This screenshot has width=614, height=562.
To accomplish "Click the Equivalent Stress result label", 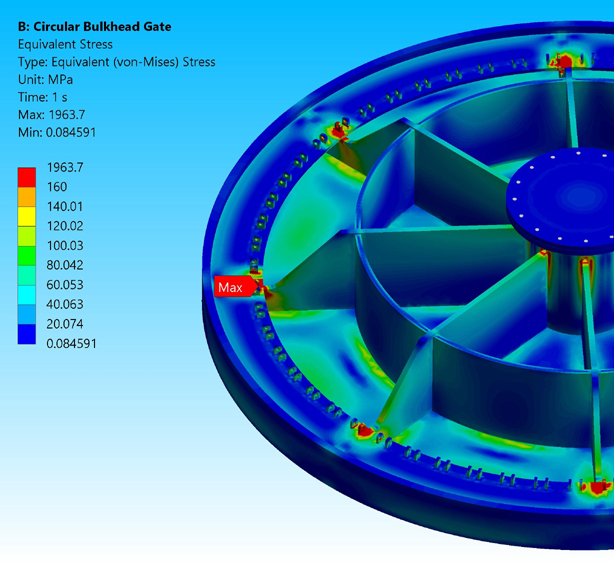I will [x=65, y=44].
